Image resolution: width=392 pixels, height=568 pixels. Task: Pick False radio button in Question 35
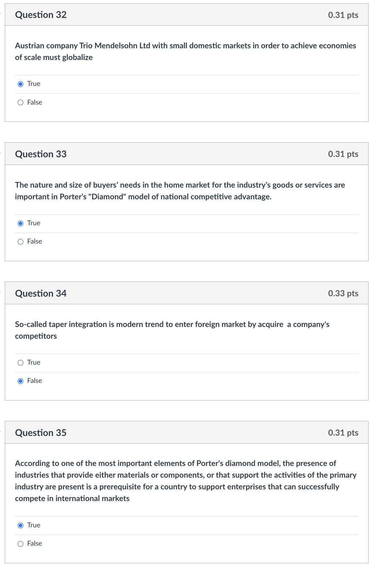tap(20, 544)
